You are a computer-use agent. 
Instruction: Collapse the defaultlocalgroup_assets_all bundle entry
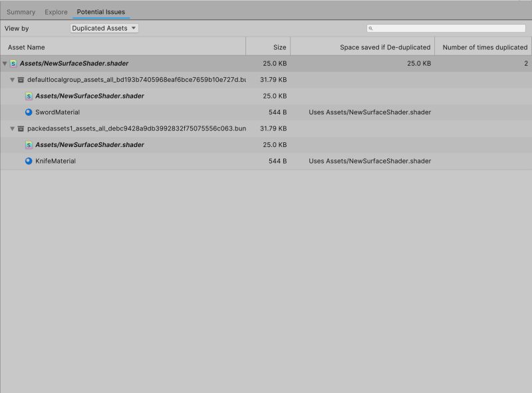pyautogui.click(x=13, y=79)
